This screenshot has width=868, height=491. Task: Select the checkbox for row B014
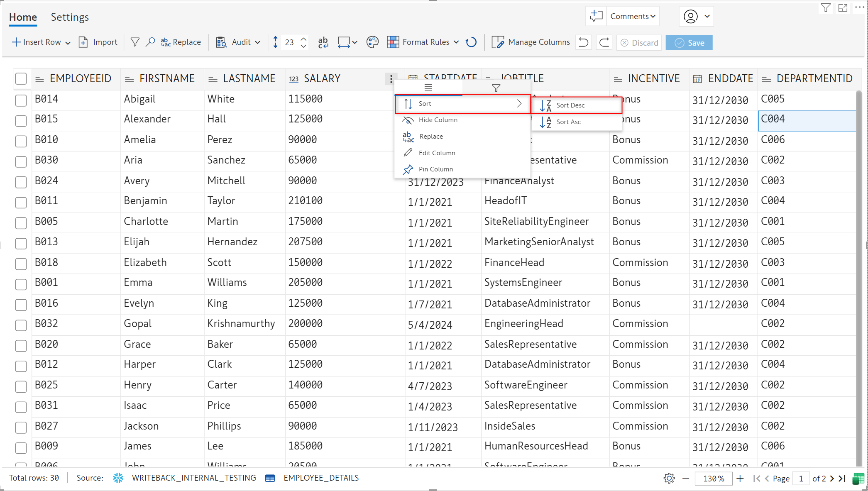tap(21, 100)
